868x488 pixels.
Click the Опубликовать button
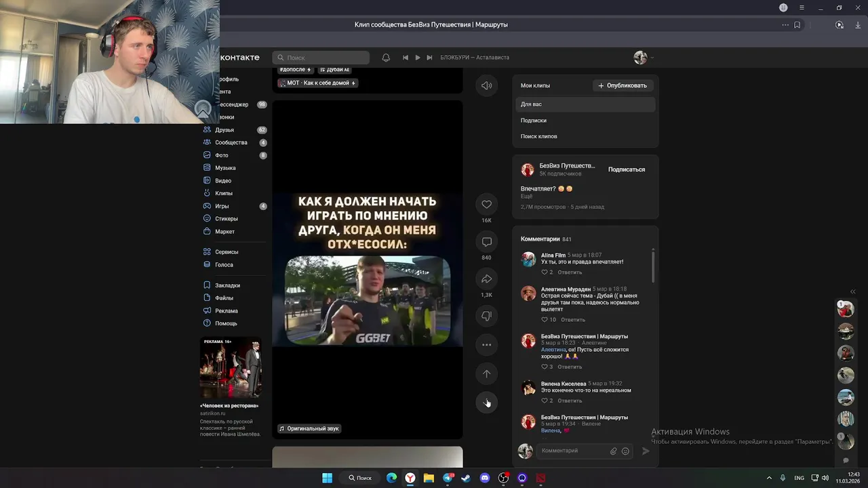click(x=623, y=85)
